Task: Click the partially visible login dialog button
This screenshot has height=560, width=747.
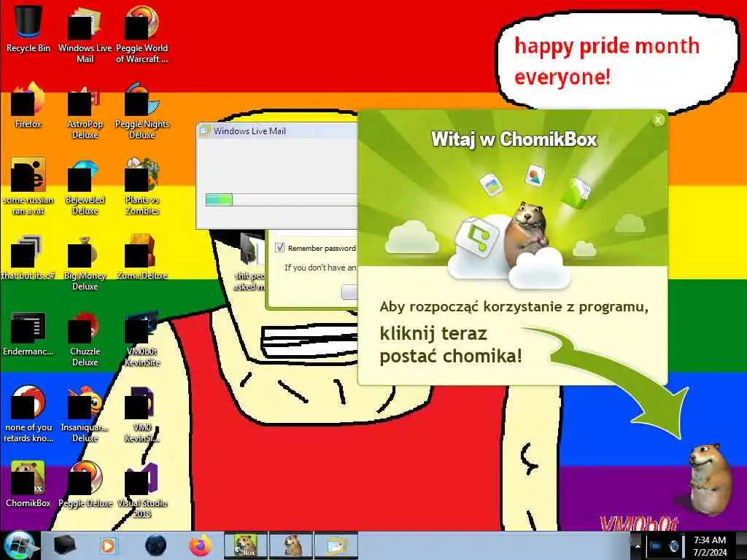Action: click(x=349, y=292)
